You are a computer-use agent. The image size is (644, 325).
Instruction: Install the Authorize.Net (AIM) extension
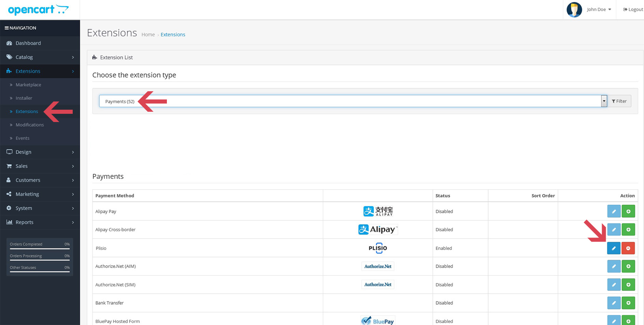628,266
